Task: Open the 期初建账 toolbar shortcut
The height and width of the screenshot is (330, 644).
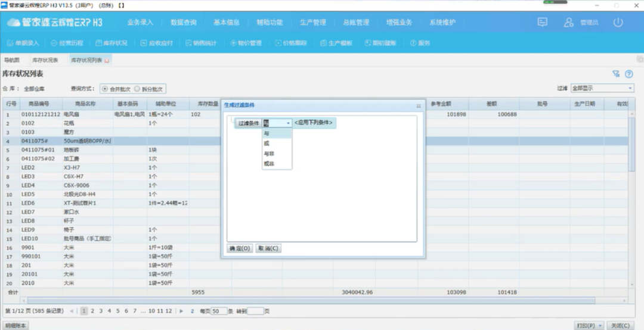Action: click(380, 43)
